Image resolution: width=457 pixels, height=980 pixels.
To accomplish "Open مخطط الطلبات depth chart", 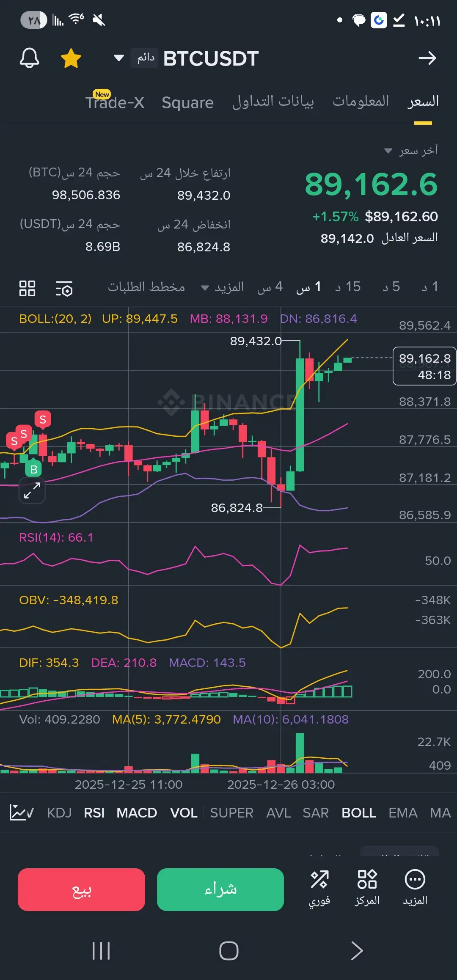I will (146, 287).
